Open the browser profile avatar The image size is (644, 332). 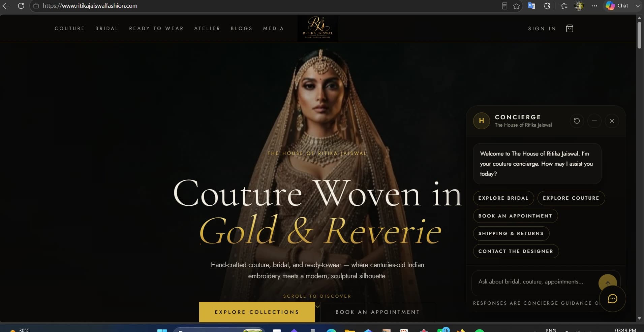(x=579, y=6)
